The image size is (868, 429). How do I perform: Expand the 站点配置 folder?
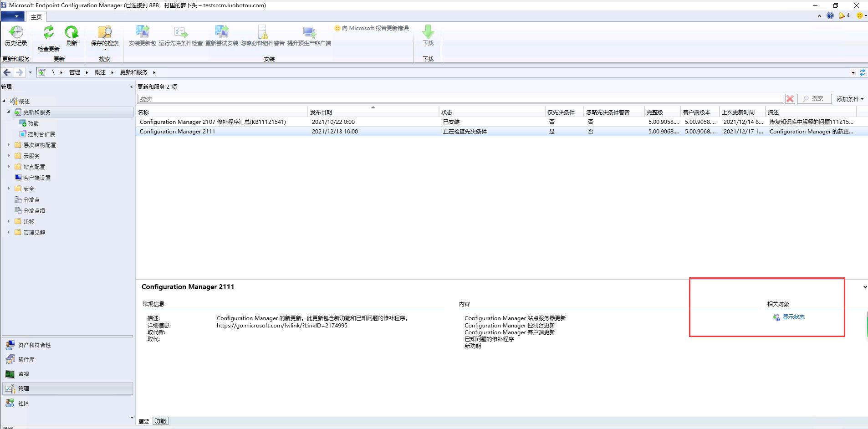(x=9, y=167)
